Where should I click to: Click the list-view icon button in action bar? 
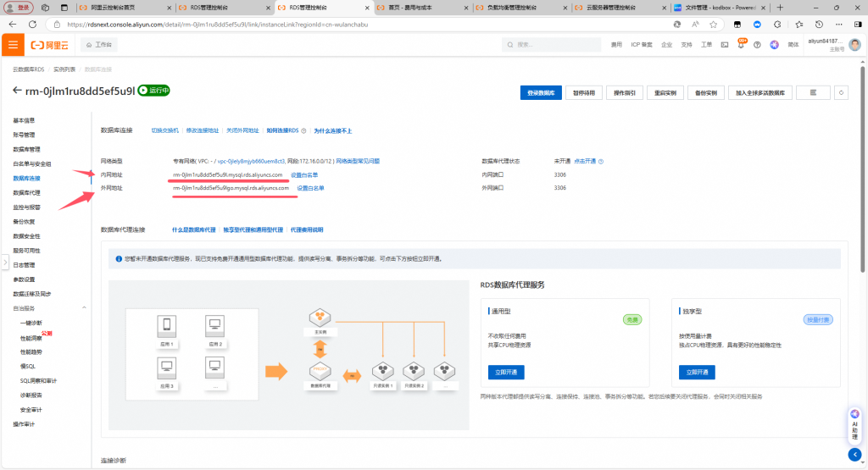pyautogui.click(x=813, y=92)
